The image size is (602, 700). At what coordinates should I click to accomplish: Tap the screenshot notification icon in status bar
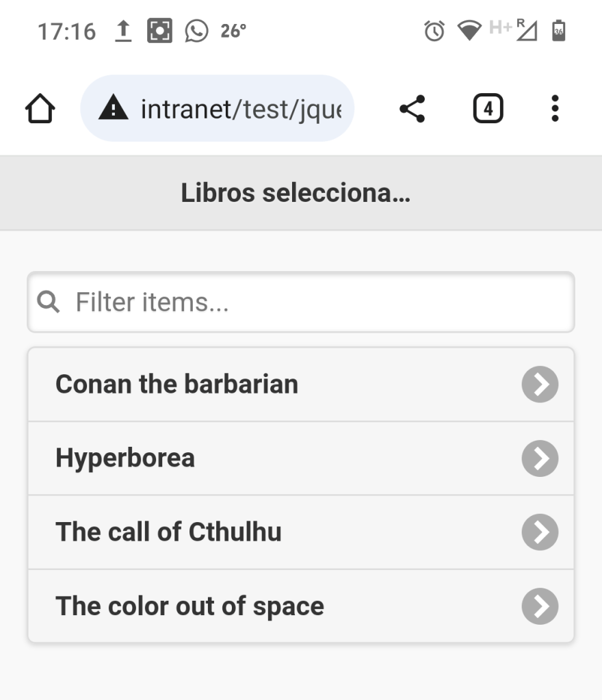(x=160, y=31)
